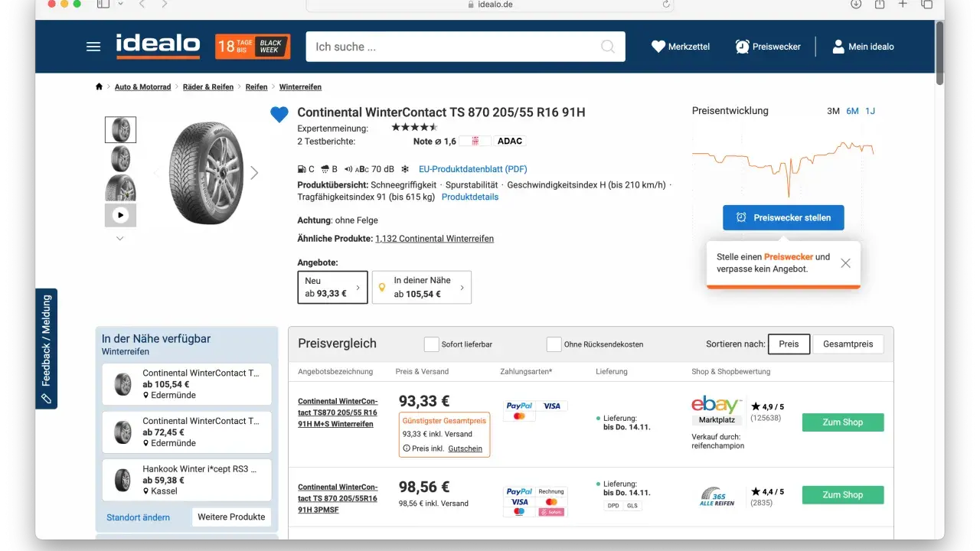Open nearby offer ab 72,45 € Edermünde
This screenshot has height=551, width=980.
click(x=187, y=432)
